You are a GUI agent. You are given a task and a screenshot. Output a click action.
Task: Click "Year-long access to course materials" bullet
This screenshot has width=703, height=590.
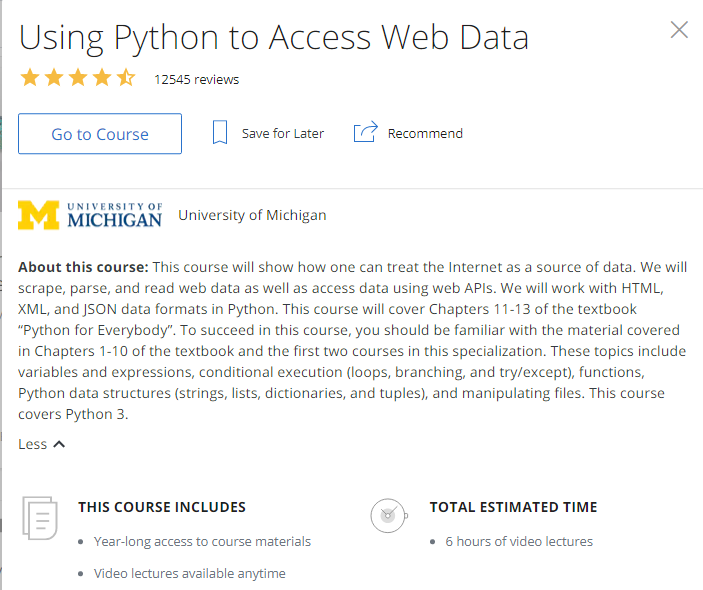202,542
